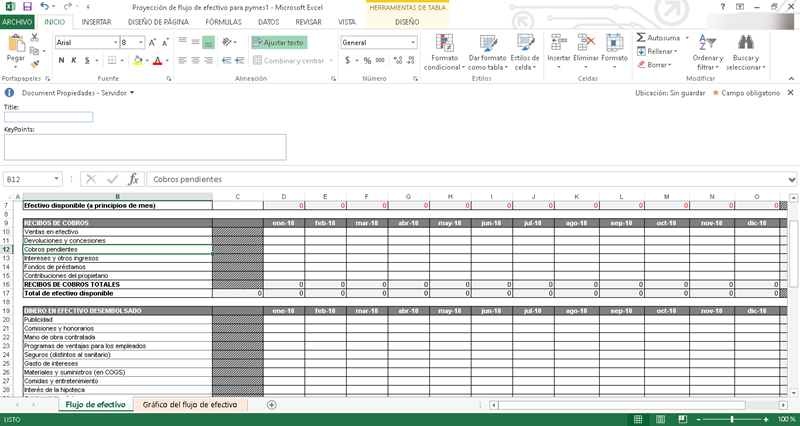Close the document properties panel
Viewport: 800px width, 426px height.
[x=790, y=93]
